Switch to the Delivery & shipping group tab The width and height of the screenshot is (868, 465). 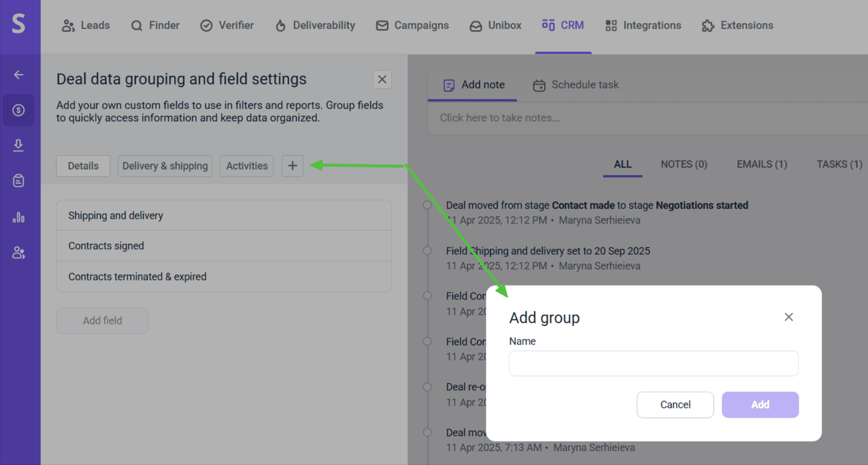click(165, 166)
